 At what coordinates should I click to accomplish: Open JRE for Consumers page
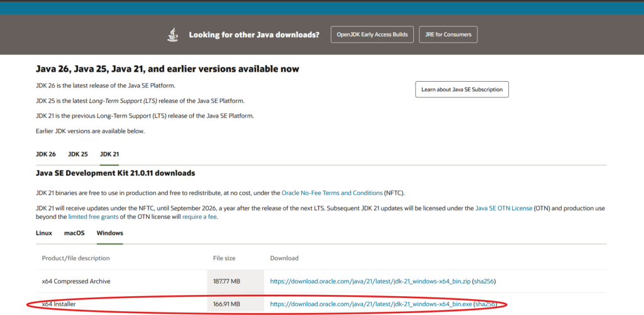[x=448, y=35]
